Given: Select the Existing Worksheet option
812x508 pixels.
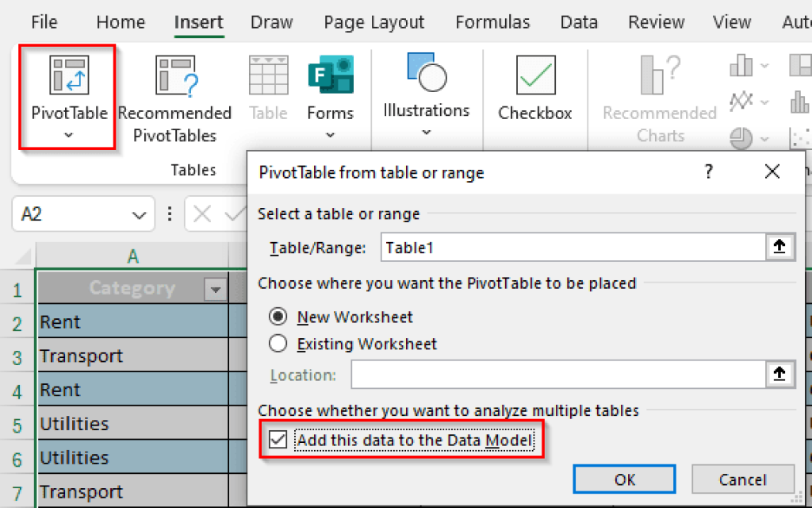Looking at the screenshot, I should (x=278, y=344).
